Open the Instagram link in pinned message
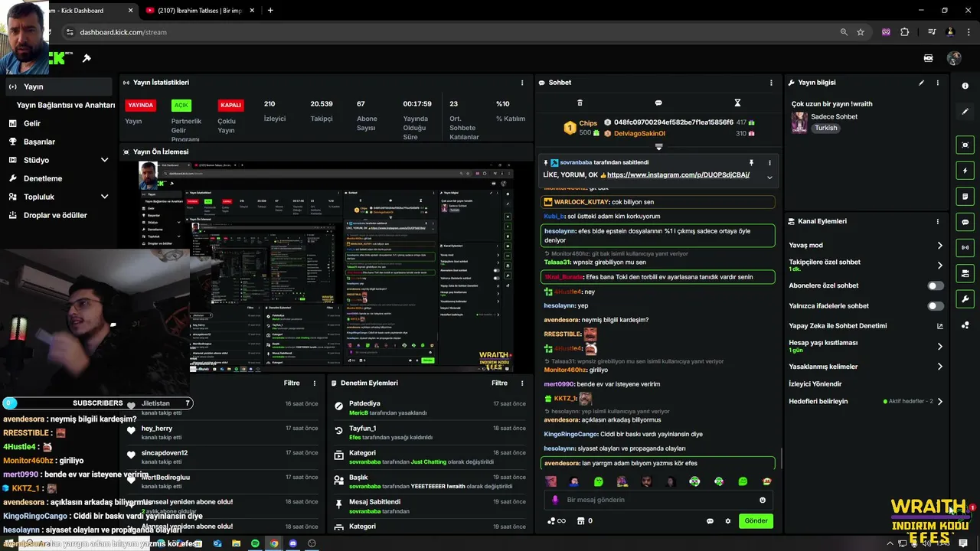Image resolution: width=980 pixels, height=551 pixels. [x=678, y=174]
